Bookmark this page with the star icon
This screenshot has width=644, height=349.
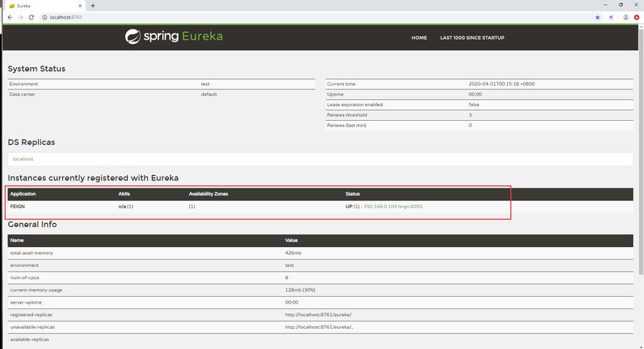pos(598,17)
